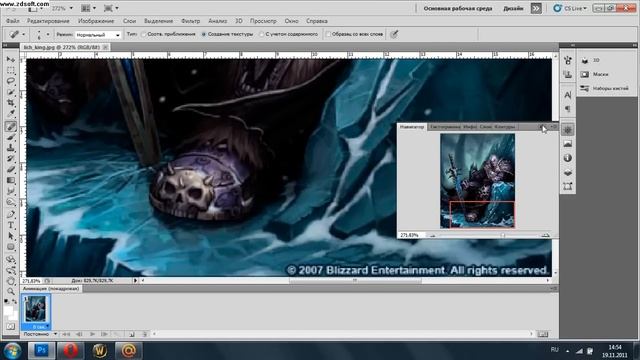Open the brush size picker dropdown

43,35
